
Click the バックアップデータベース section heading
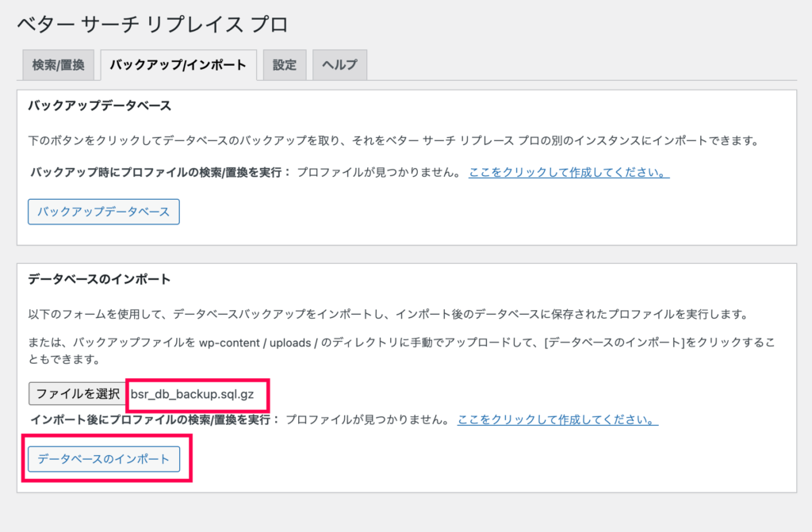[x=99, y=105]
